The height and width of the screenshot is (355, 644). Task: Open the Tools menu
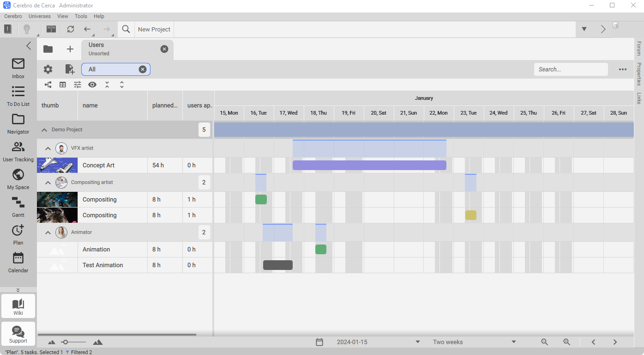[x=81, y=16]
